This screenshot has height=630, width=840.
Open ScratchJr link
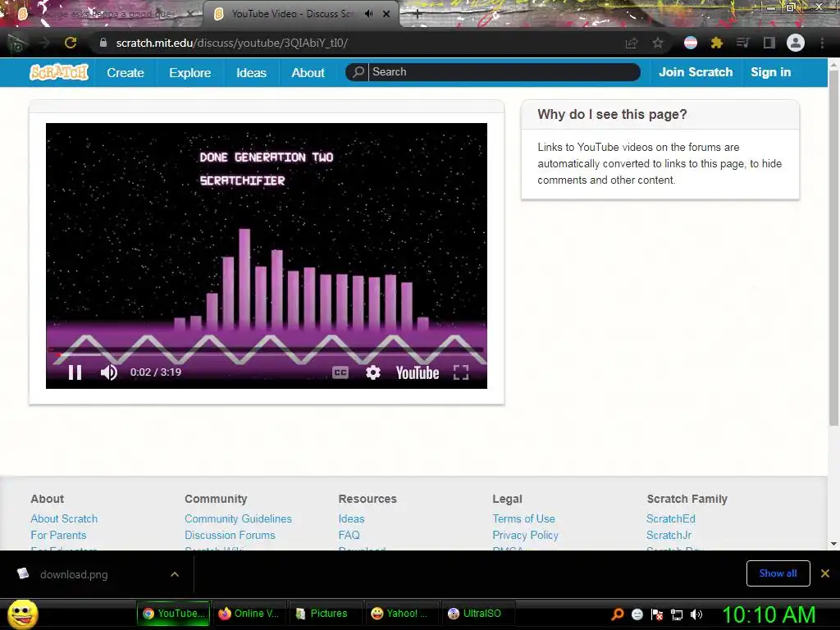(669, 535)
